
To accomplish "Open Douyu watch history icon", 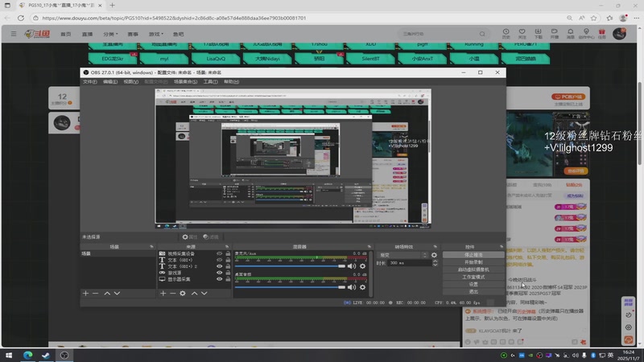I will point(506,34).
